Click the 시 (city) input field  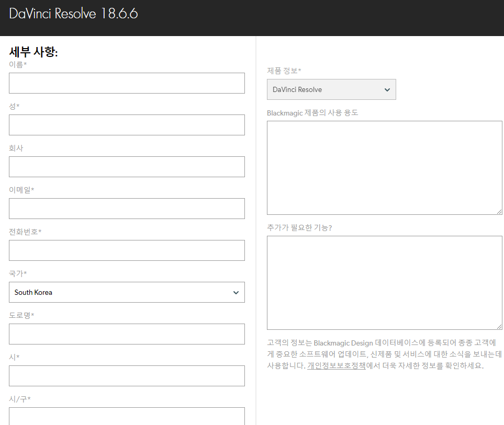pyautogui.click(x=127, y=375)
